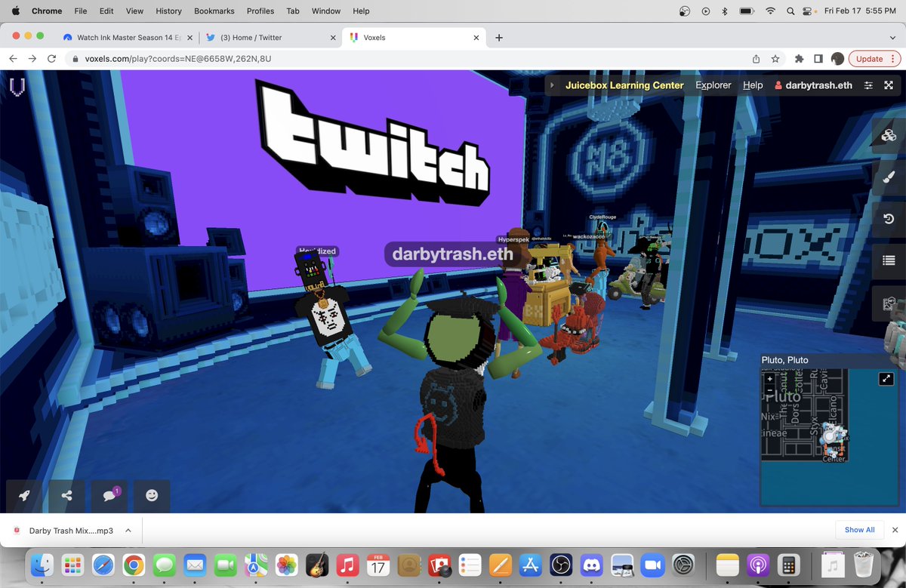Open GarageBand from the Dock
The image size is (906, 588).
click(316, 565)
